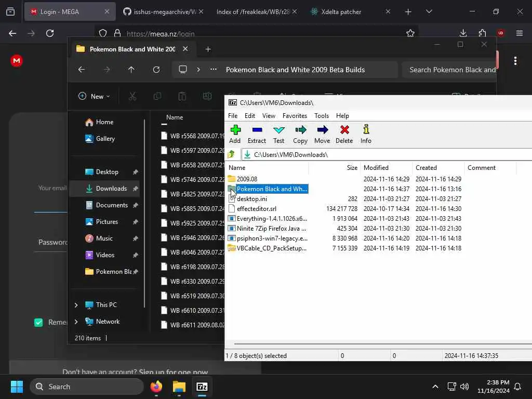532x399 pixels.
Task: Open the 7-Zip View menu
Action: click(269, 116)
